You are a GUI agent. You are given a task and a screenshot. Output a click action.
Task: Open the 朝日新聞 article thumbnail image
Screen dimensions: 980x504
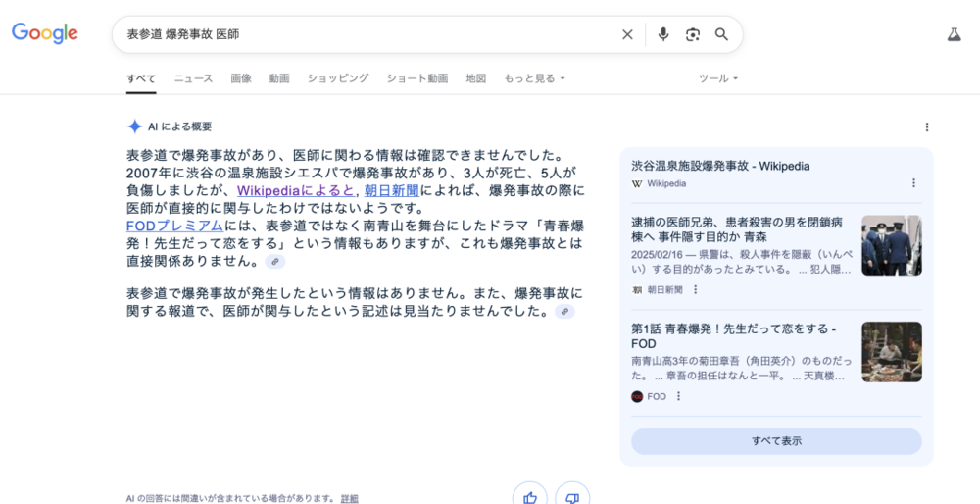click(x=891, y=245)
